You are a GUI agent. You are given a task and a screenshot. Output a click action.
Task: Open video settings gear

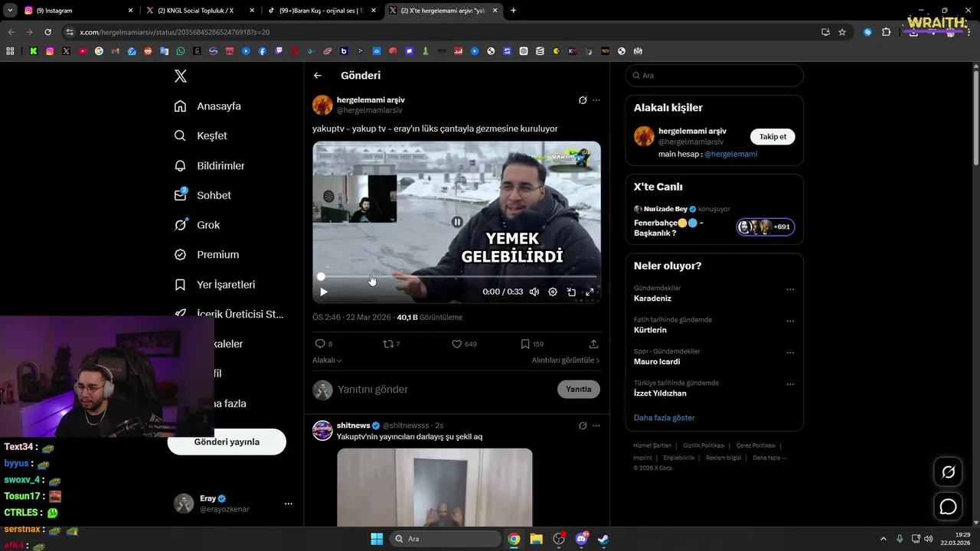[553, 292]
